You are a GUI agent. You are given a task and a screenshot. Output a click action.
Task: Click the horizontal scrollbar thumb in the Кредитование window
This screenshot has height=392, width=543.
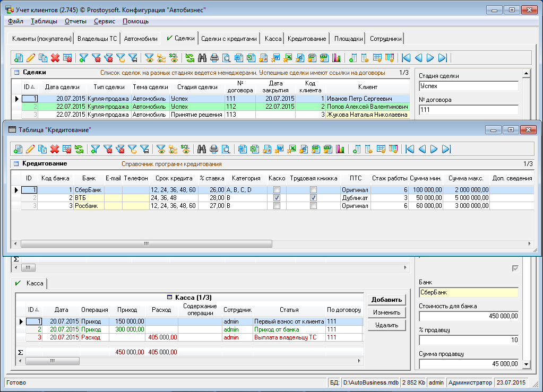[146, 243]
